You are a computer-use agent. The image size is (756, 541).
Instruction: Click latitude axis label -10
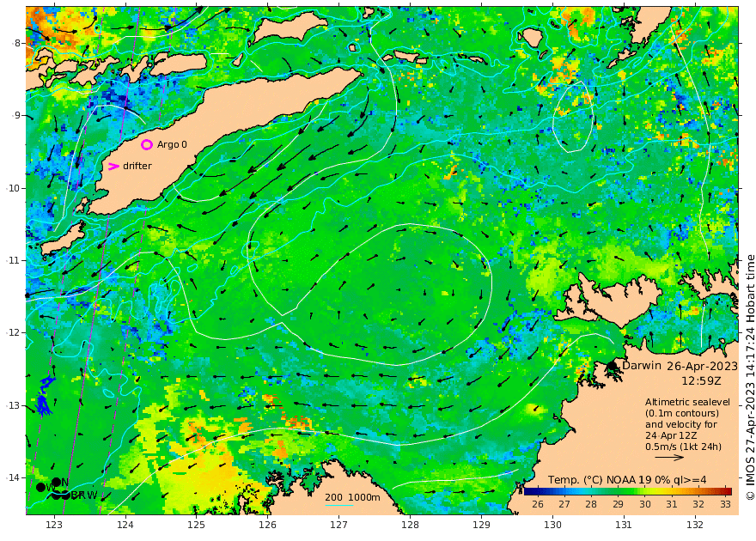[x=14, y=188]
